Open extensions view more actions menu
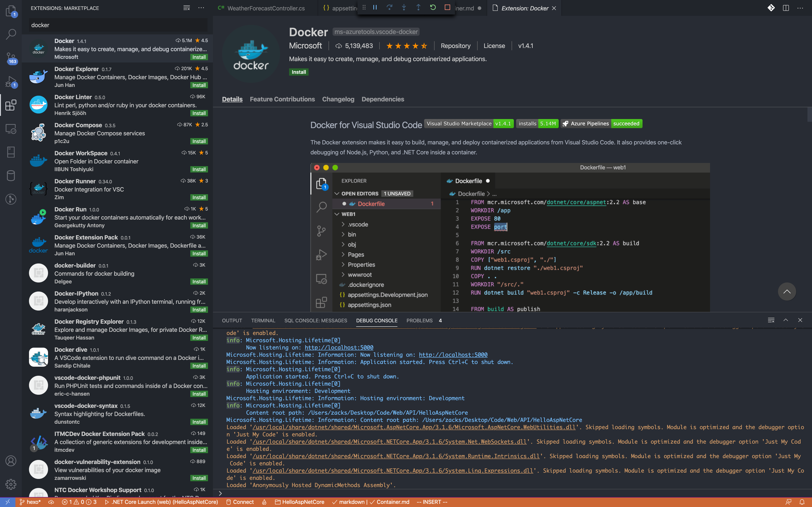This screenshot has width=812, height=507. point(201,8)
